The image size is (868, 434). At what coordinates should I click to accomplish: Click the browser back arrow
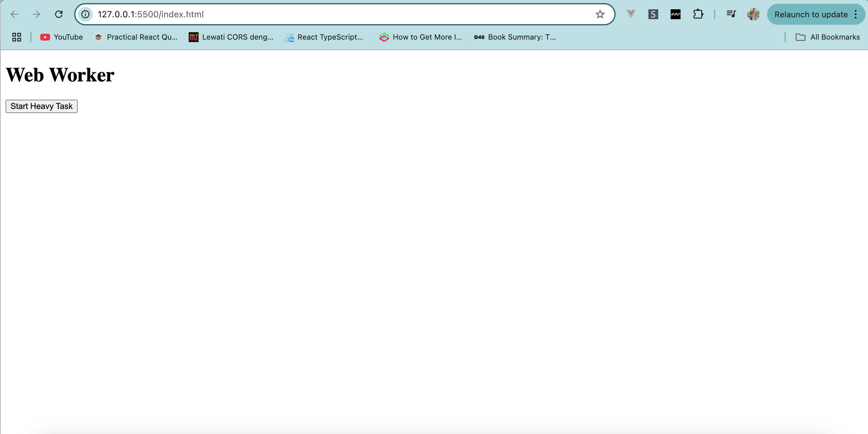pyautogui.click(x=14, y=14)
